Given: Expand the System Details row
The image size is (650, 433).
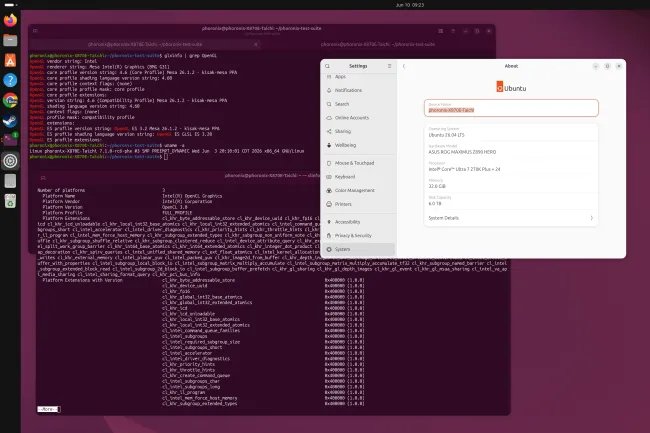Looking at the screenshot, I should [511, 218].
